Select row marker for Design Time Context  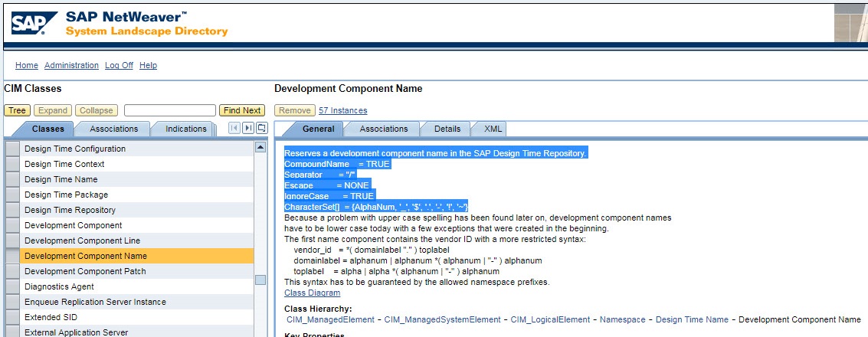click(12, 165)
